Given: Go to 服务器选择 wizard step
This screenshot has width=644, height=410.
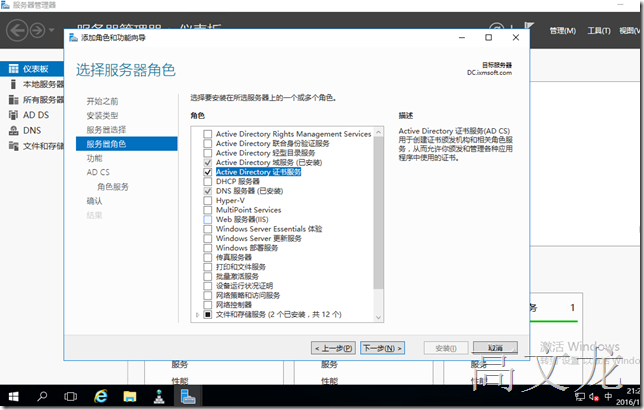Looking at the screenshot, I should coord(106,130).
